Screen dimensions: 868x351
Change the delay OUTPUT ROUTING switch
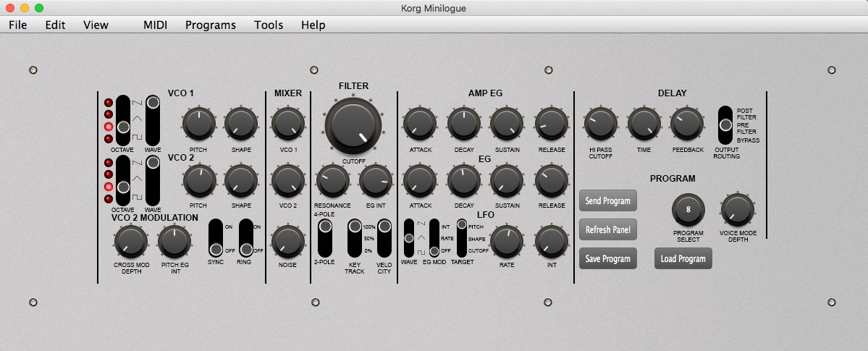point(725,124)
